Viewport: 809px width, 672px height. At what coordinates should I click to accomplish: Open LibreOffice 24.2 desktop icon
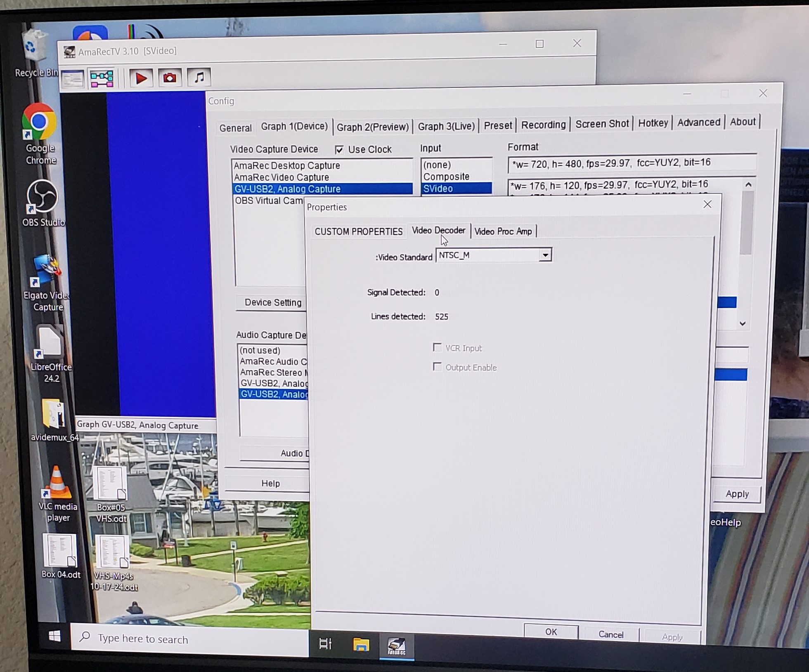(50, 353)
